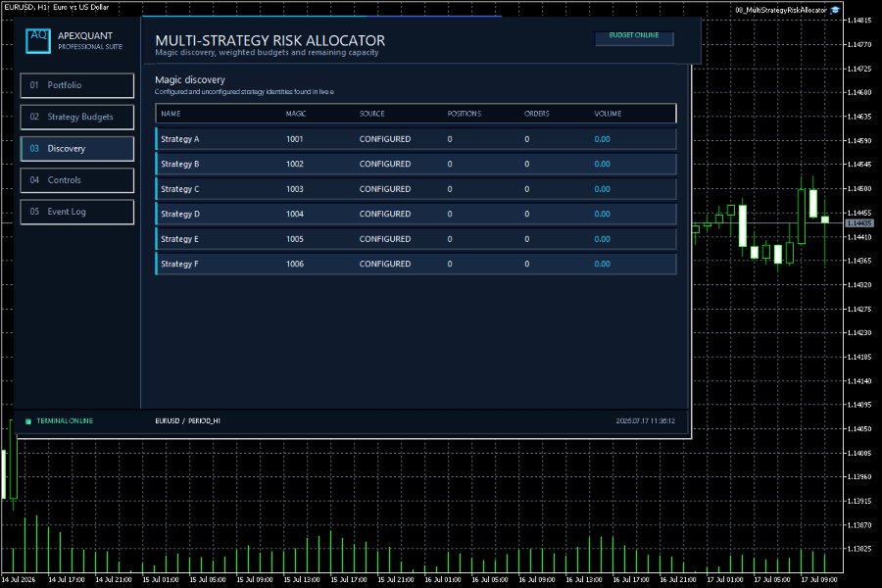Select the Strategy F row name
Image resolution: width=882 pixels, height=588 pixels.
[179, 264]
